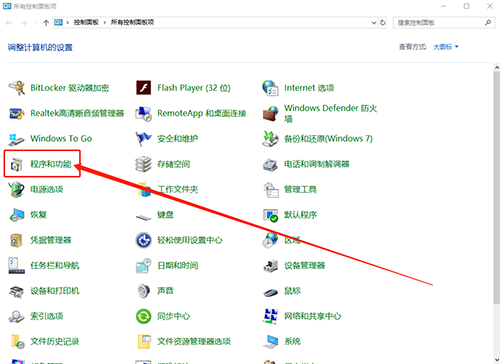
Task: Open the 备份和还原(Windows 7) icon
Action: (270, 139)
